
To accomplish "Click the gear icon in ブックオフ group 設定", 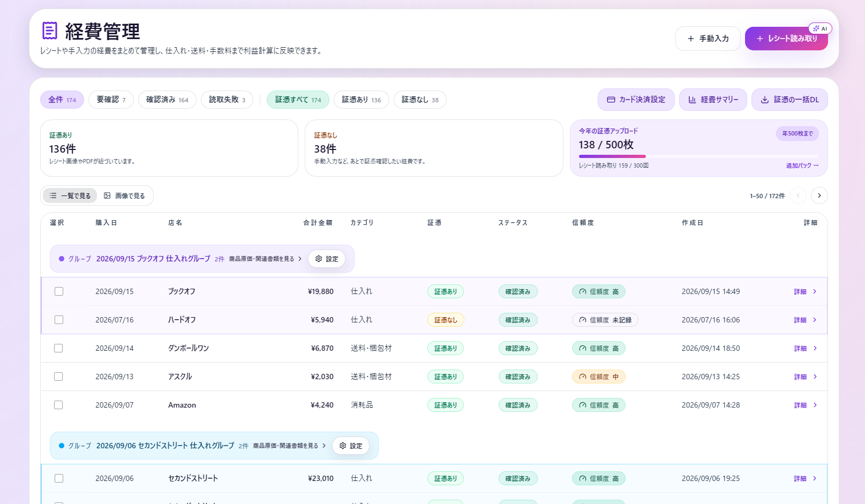I will 319,259.
